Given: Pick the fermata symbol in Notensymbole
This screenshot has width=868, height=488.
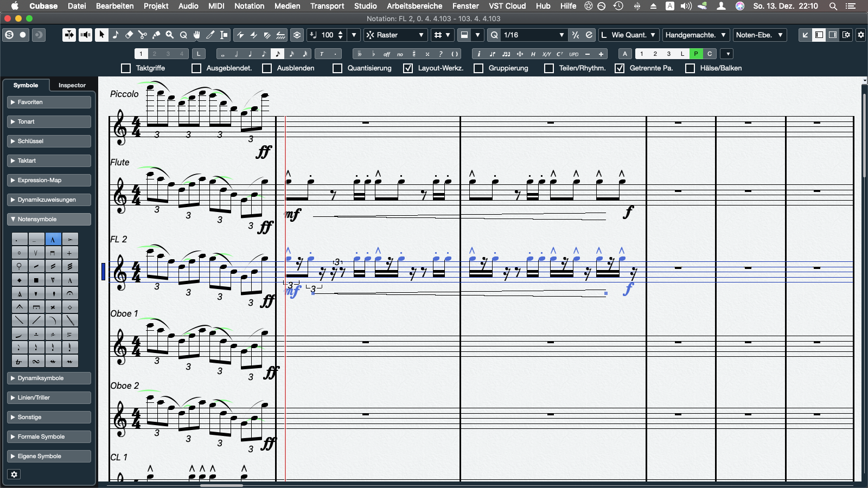Looking at the screenshot, I should coord(70,293).
